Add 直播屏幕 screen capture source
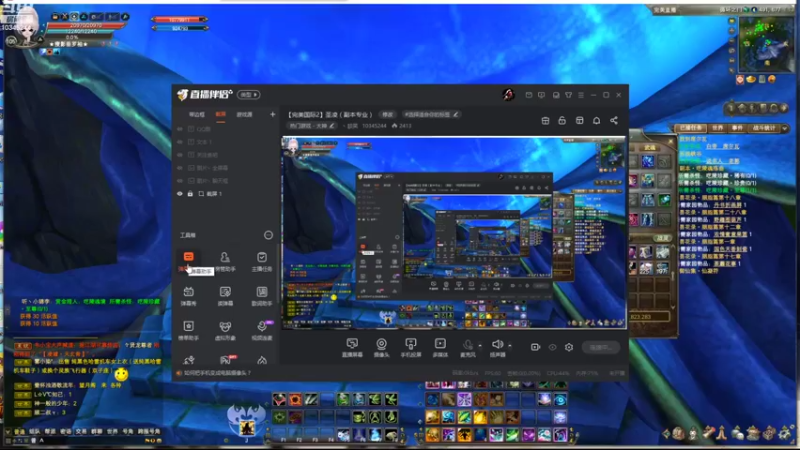This screenshot has width=800, height=450. pyautogui.click(x=352, y=347)
